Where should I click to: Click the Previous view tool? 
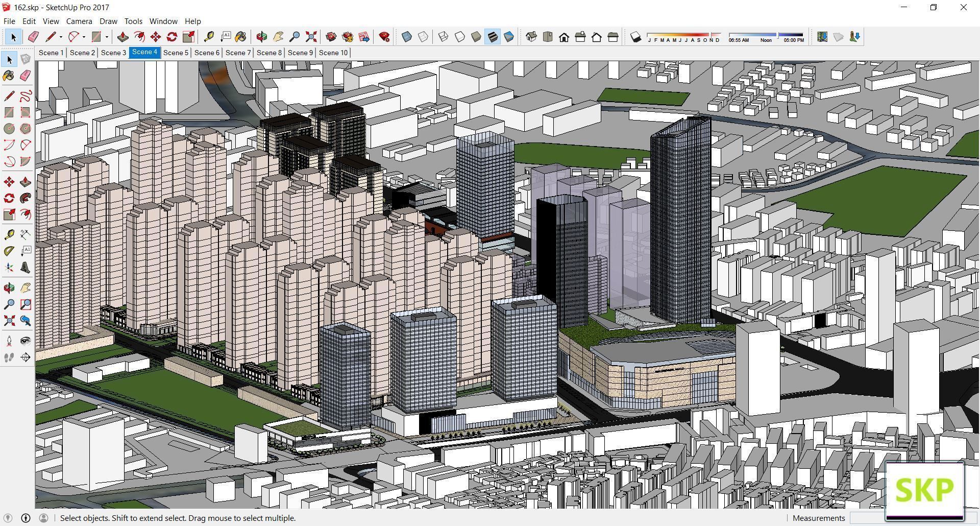click(26, 321)
